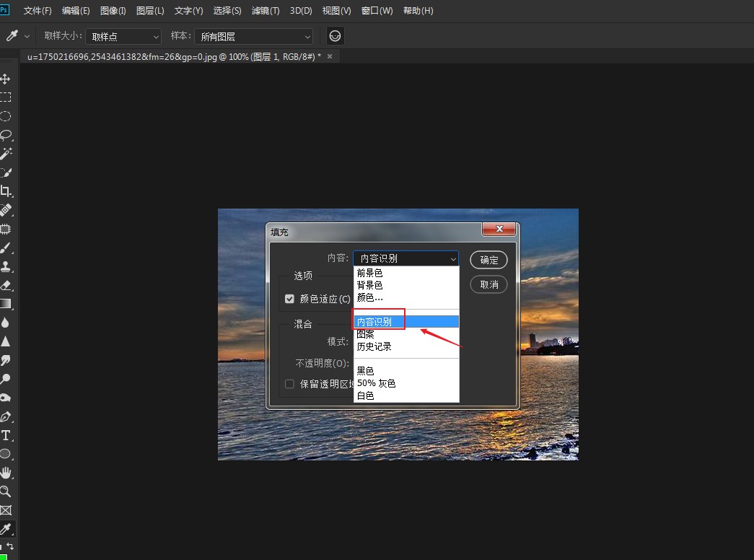The image size is (754, 560).
Task: Click the 确定 button
Action: point(488,260)
